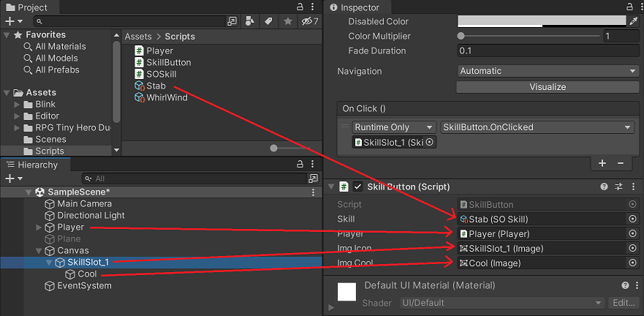Click the Hierarchy panel lock icon
This screenshot has width=644, height=316.
300,165
